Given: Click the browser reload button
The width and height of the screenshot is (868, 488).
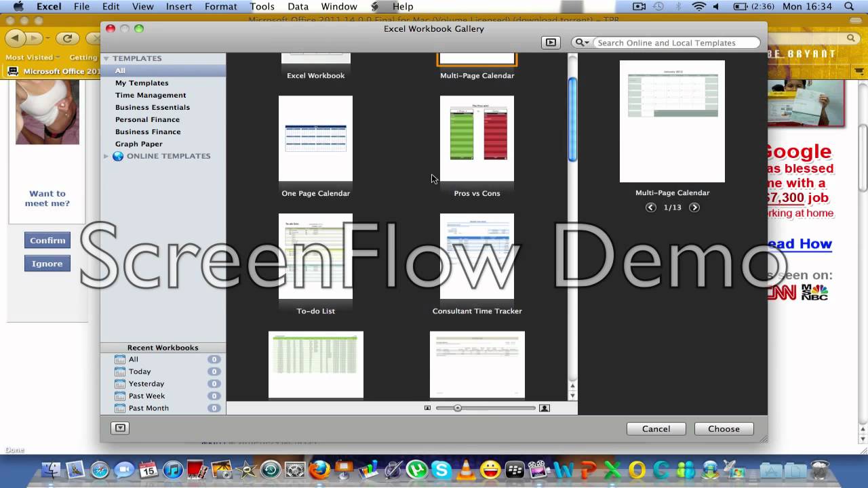Looking at the screenshot, I should (66, 39).
